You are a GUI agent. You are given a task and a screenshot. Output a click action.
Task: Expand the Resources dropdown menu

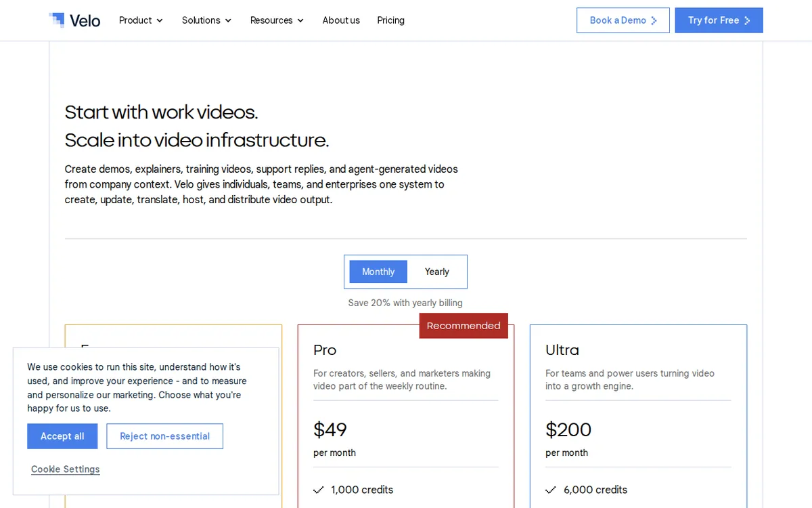tap(277, 20)
